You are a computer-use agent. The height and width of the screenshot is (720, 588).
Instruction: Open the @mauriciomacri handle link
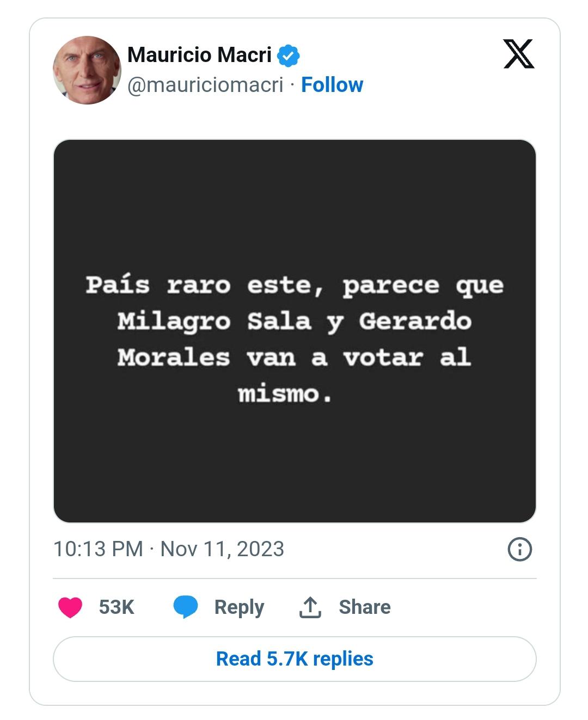point(208,85)
